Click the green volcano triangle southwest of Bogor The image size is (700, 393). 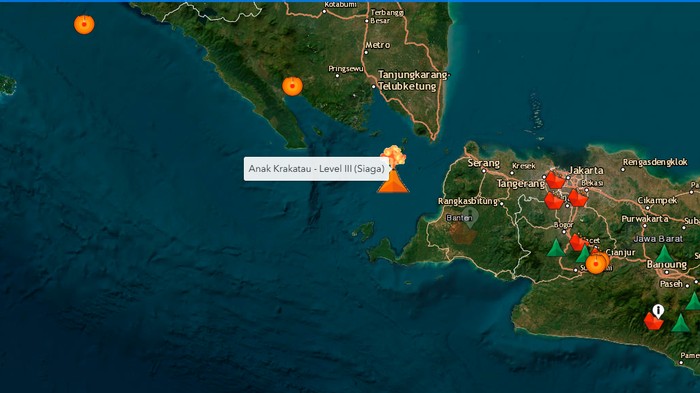point(556,248)
